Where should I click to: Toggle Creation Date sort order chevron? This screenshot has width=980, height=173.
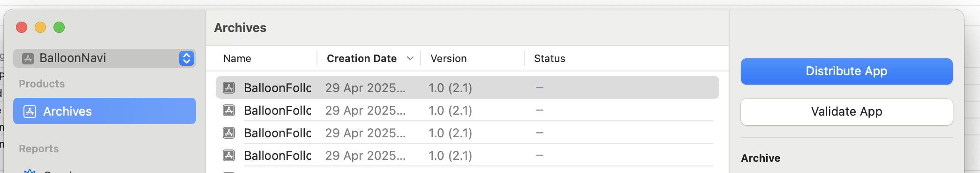[x=410, y=58]
